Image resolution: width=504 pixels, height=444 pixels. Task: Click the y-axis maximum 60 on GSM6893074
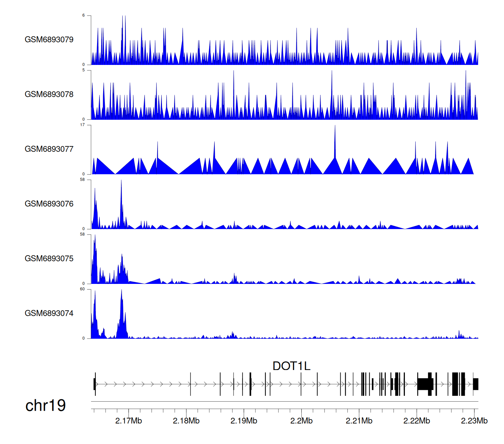(x=82, y=289)
